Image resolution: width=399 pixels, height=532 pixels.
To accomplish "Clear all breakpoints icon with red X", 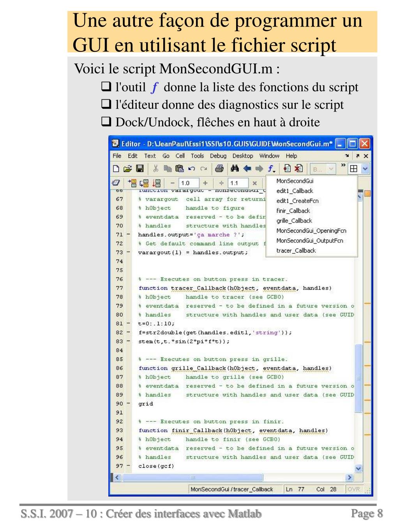I will 298,169.
